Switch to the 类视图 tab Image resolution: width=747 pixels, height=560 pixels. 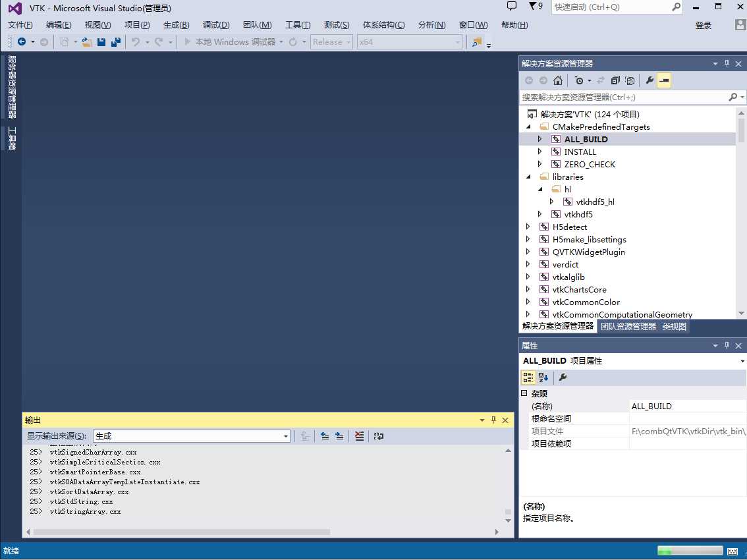pyautogui.click(x=674, y=327)
